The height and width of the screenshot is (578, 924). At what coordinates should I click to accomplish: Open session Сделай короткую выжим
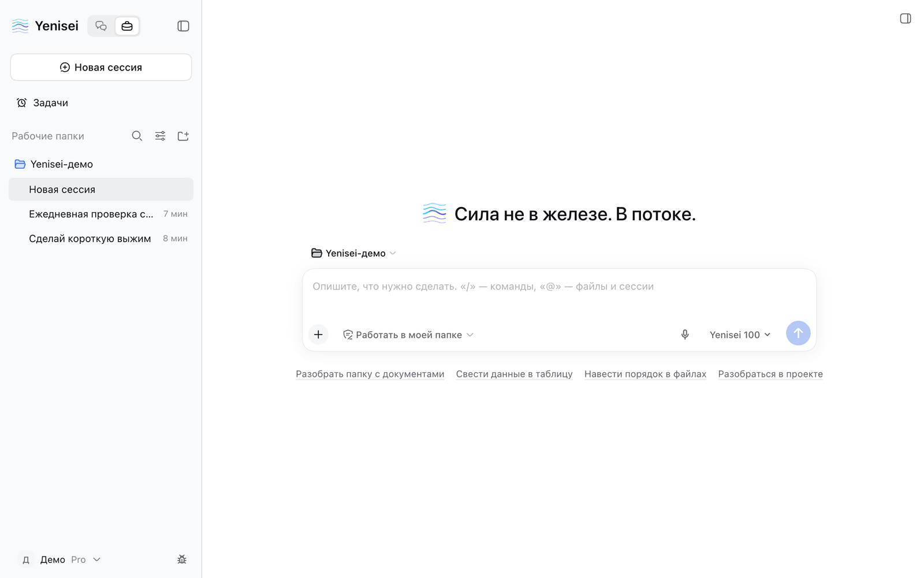101,239
